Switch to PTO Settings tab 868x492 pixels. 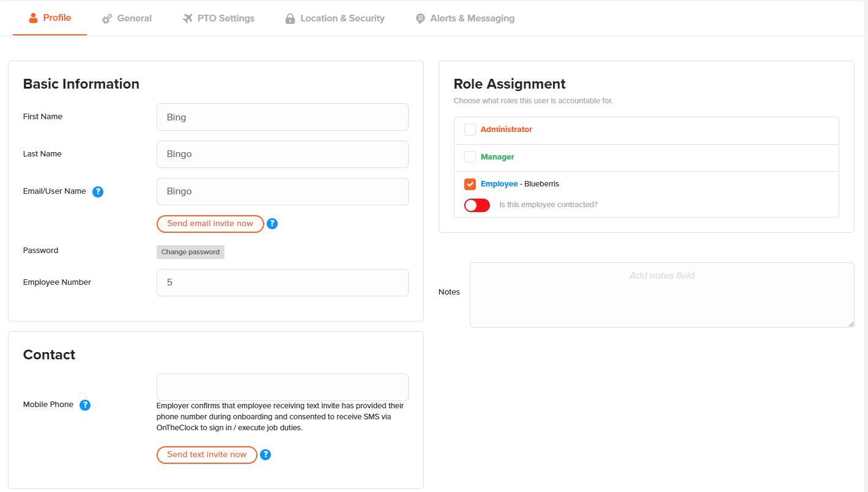point(218,18)
